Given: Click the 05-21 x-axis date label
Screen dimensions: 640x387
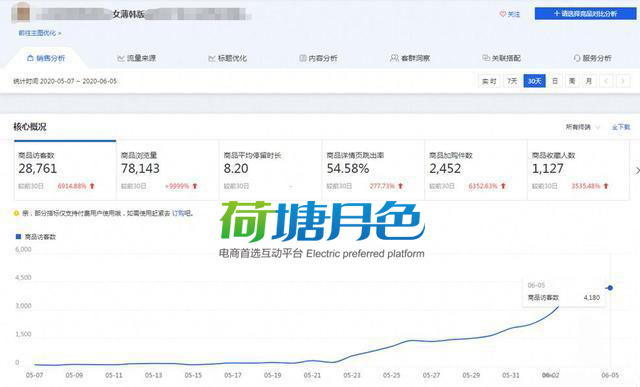Looking at the screenshot, I should (x=312, y=375).
